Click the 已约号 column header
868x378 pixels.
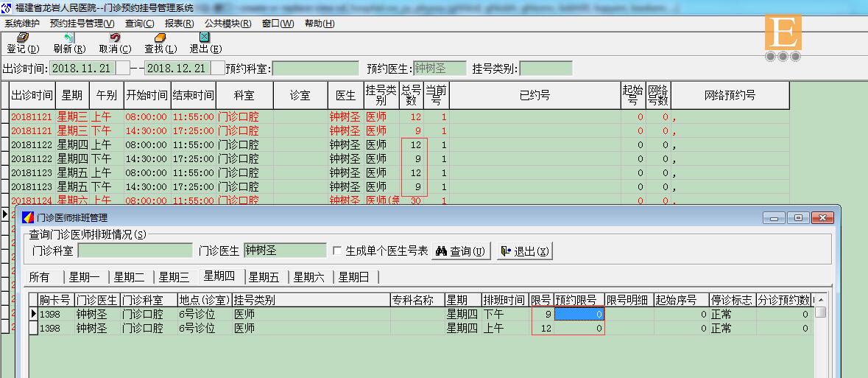click(x=534, y=95)
